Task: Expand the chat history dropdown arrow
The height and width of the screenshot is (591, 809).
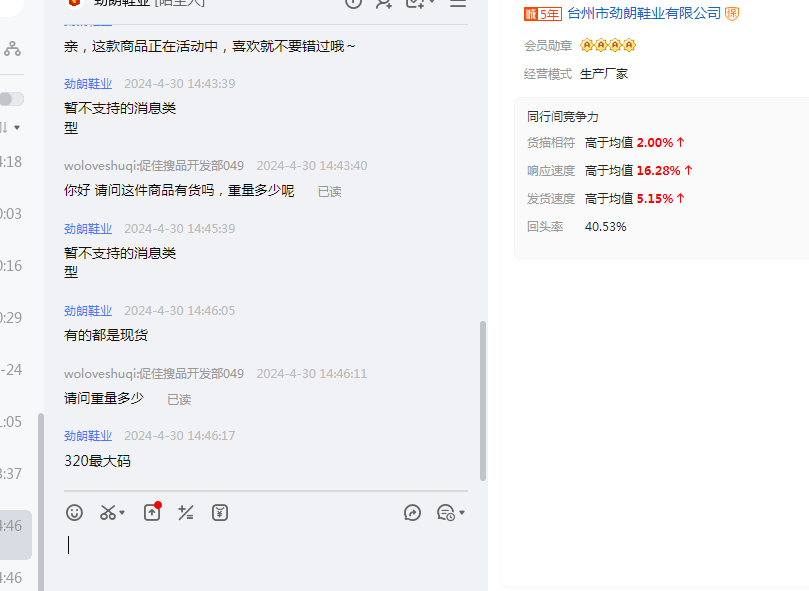Action: (x=462, y=513)
